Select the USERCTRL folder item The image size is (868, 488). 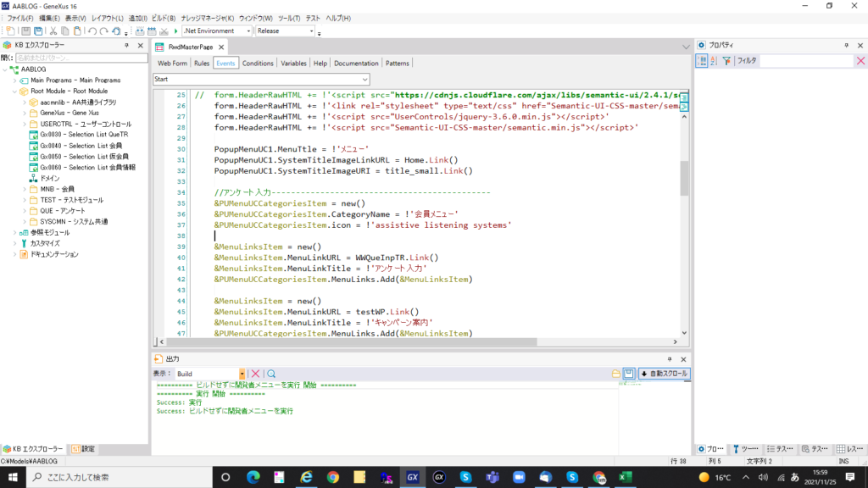[x=86, y=124]
